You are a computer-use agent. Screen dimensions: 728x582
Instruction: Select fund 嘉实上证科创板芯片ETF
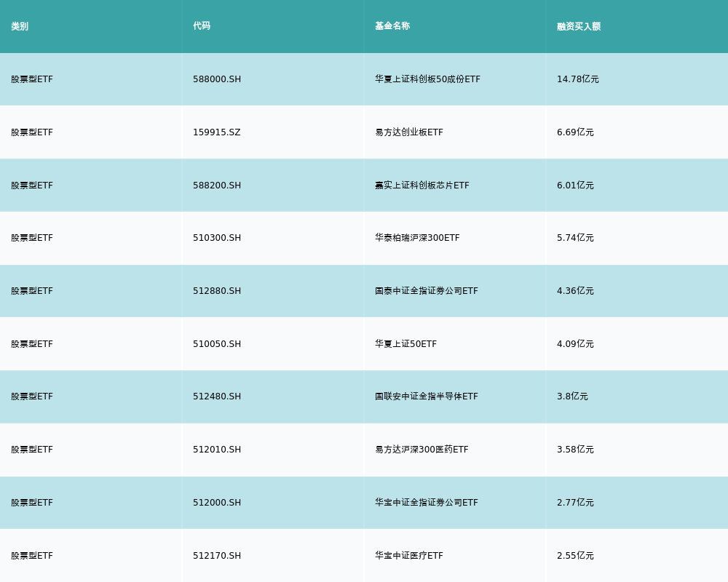point(422,186)
